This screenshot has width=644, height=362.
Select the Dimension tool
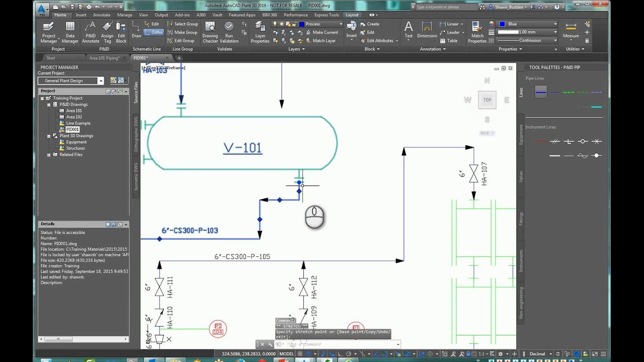427,30
